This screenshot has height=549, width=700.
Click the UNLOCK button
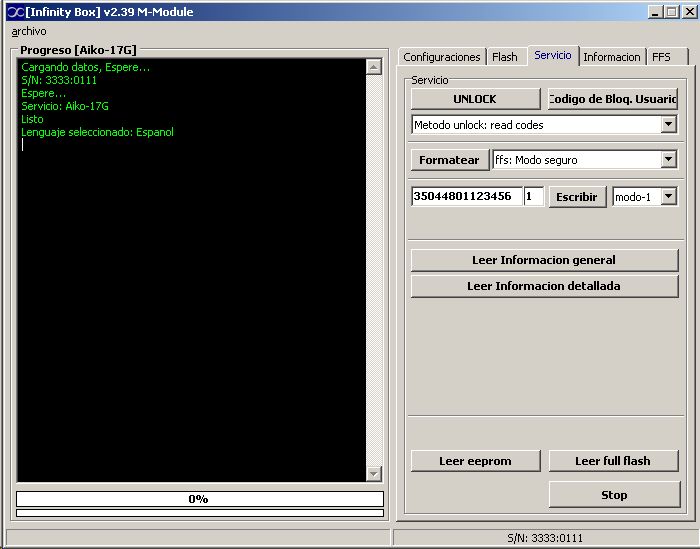pyautogui.click(x=475, y=99)
